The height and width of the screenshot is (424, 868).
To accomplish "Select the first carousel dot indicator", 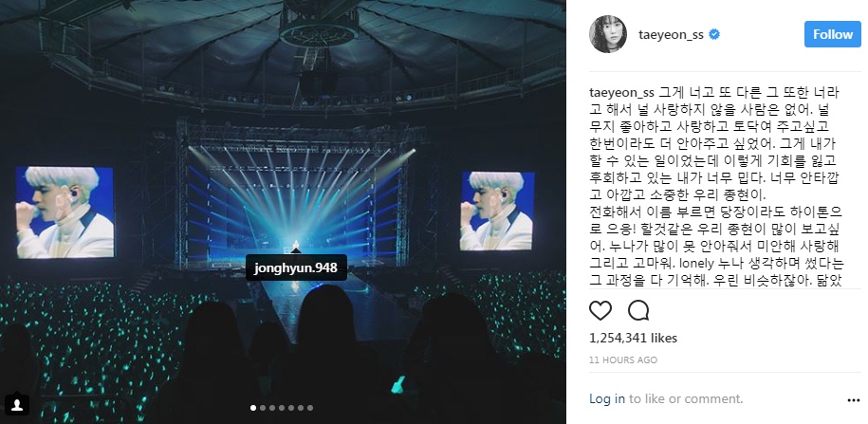I will [x=253, y=408].
